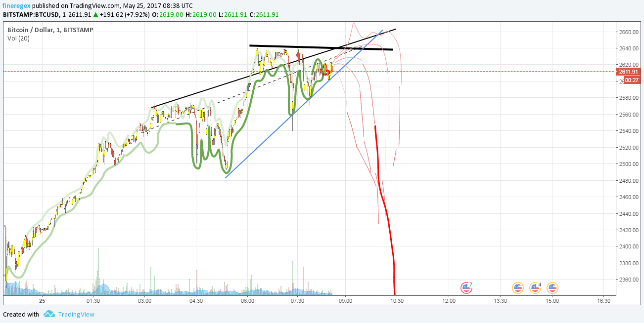Click the unnumbered US flag event icon after 13:30
The width and height of the screenshot is (644, 323).
pyautogui.click(x=517, y=287)
